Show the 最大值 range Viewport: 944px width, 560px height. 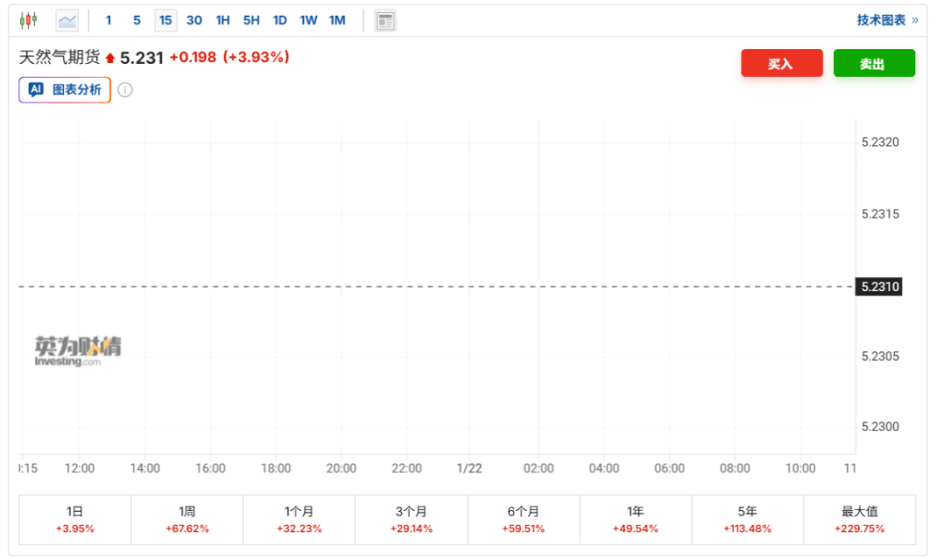coord(859,520)
